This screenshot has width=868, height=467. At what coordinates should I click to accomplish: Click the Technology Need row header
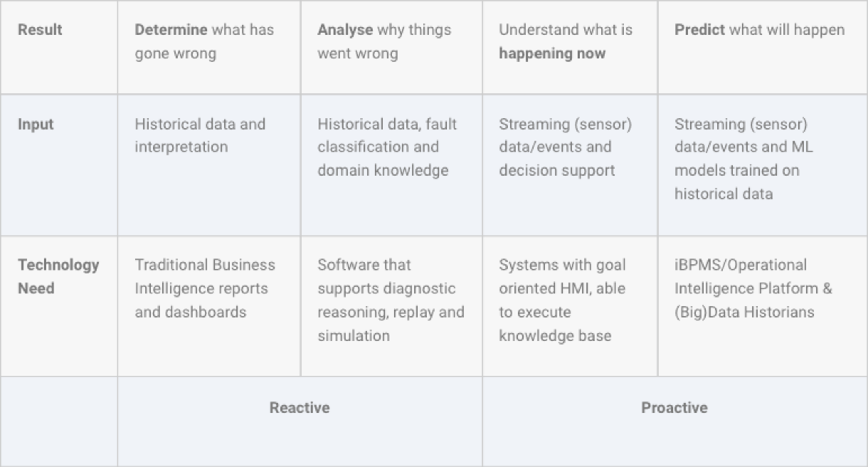pos(59,306)
